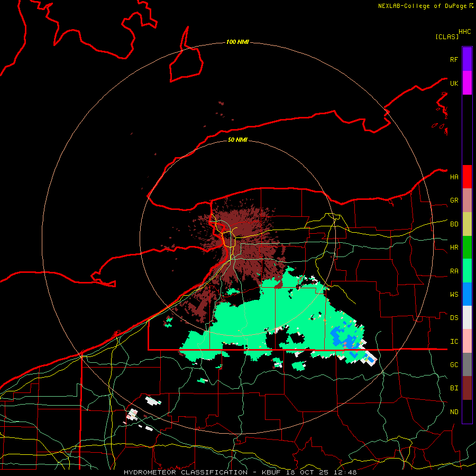The height and width of the screenshot is (476, 476).
Task: Click the BD legend label
Action: 454,224
